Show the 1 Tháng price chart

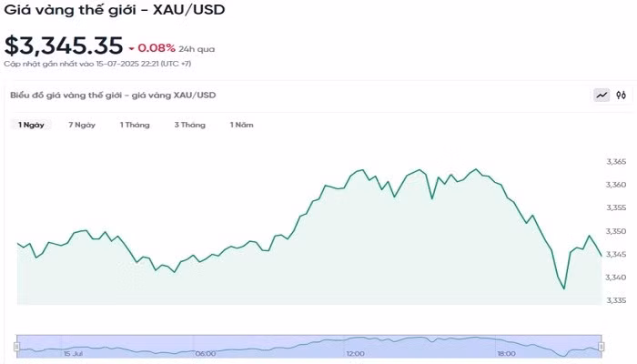[135, 125]
